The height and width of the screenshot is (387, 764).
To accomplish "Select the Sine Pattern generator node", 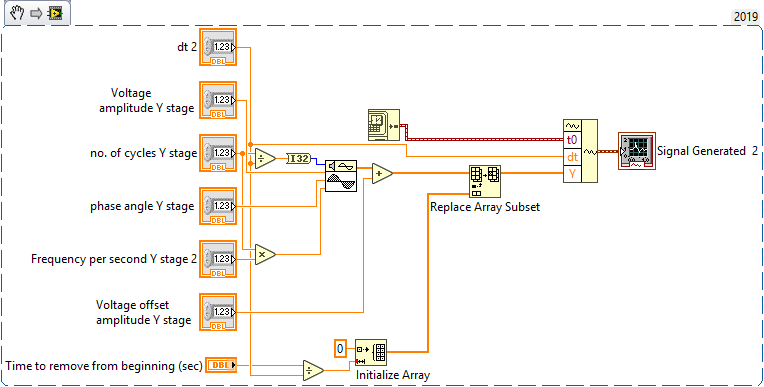I will pos(341,176).
